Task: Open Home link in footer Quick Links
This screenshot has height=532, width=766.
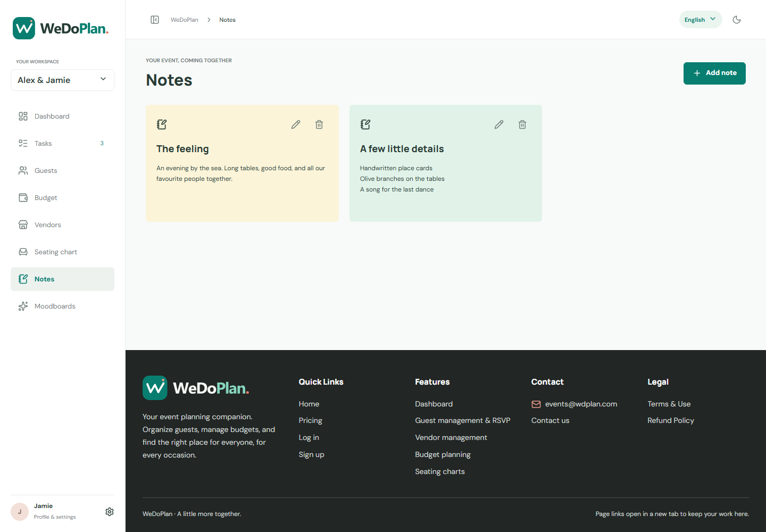Action: (x=309, y=404)
